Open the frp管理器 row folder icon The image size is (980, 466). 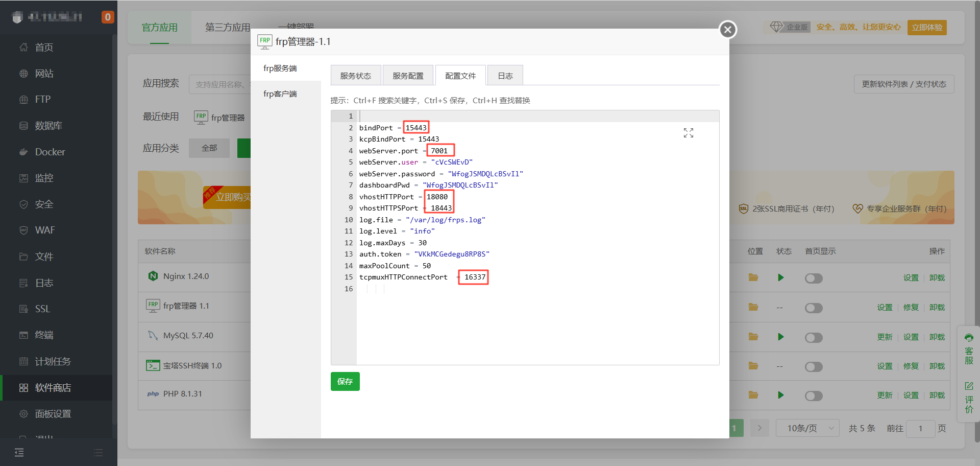point(753,307)
